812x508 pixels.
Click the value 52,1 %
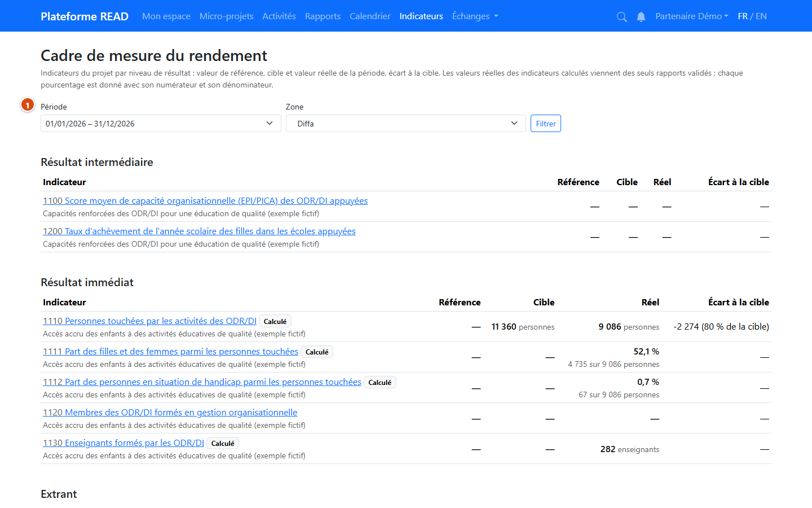tap(646, 352)
